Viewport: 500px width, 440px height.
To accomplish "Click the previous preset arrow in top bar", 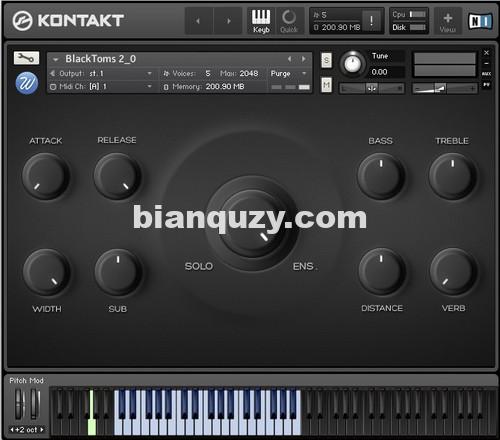I will (198, 21).
